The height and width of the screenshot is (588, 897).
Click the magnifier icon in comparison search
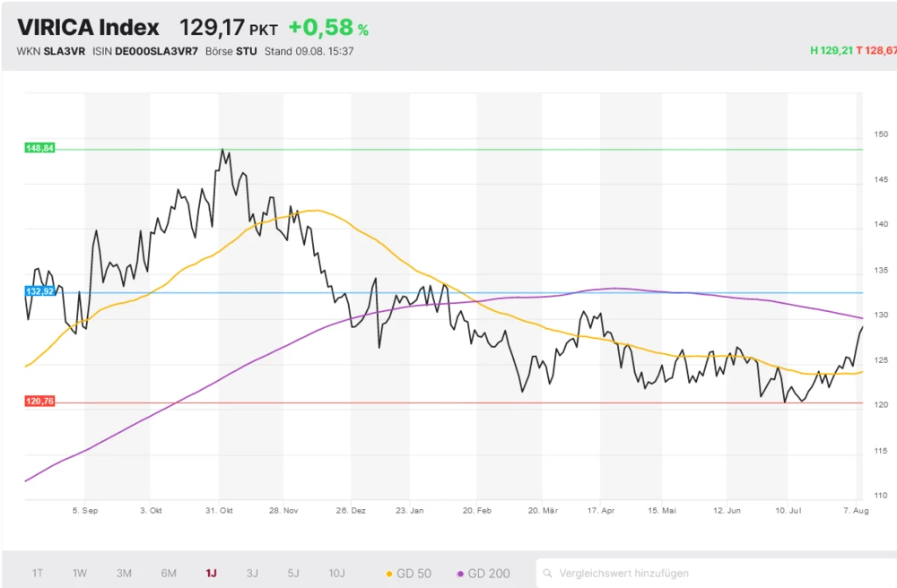[548, 573]
